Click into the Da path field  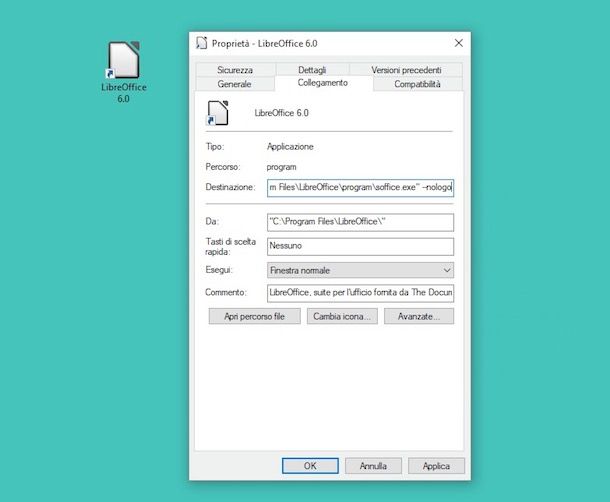pyautogui.click(x=360, y=222)
